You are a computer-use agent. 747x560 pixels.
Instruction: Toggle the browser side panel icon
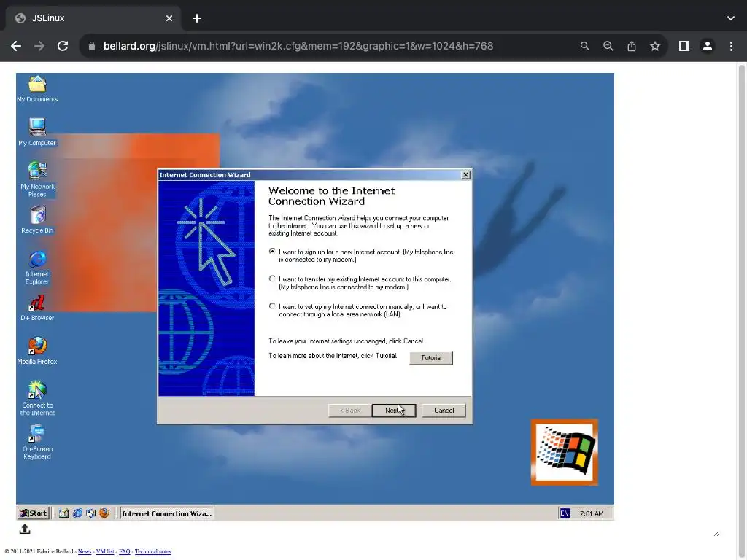click(x=684, y=46)
